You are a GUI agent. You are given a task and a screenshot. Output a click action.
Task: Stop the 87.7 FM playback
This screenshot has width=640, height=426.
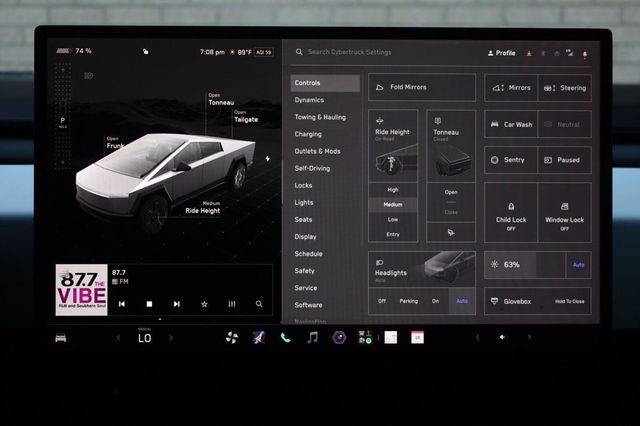149,304
